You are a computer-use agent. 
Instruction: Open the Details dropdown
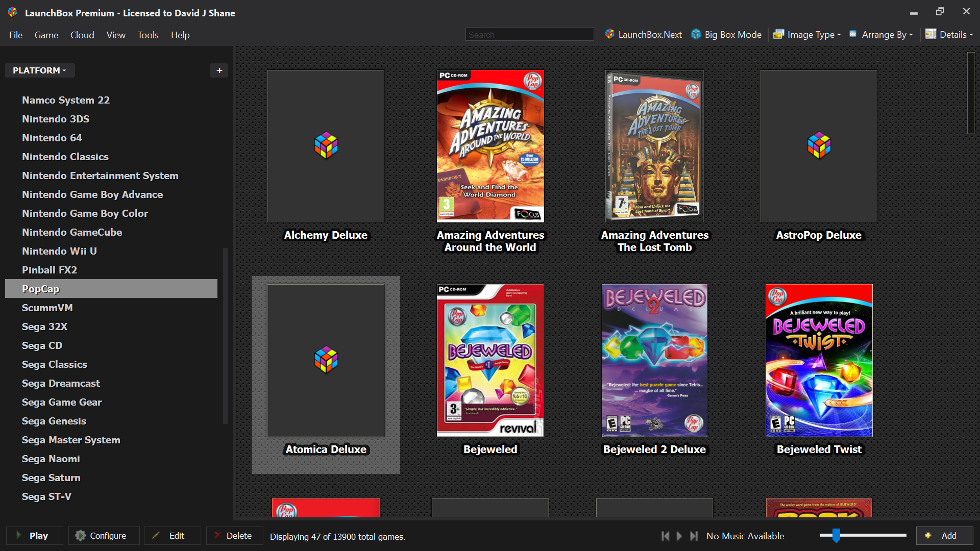click(949, 35)
